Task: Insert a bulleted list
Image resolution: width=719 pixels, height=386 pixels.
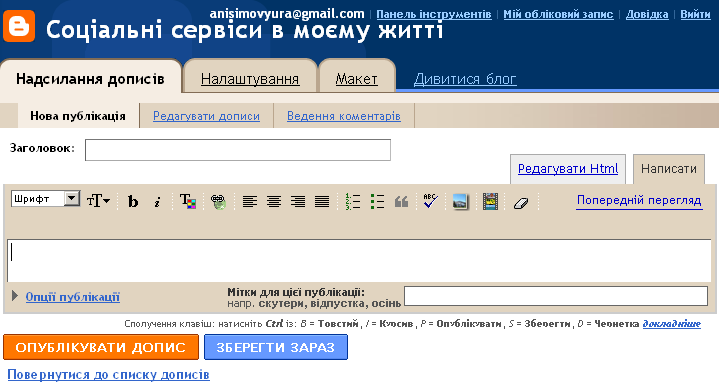Action: coord(377,201)
